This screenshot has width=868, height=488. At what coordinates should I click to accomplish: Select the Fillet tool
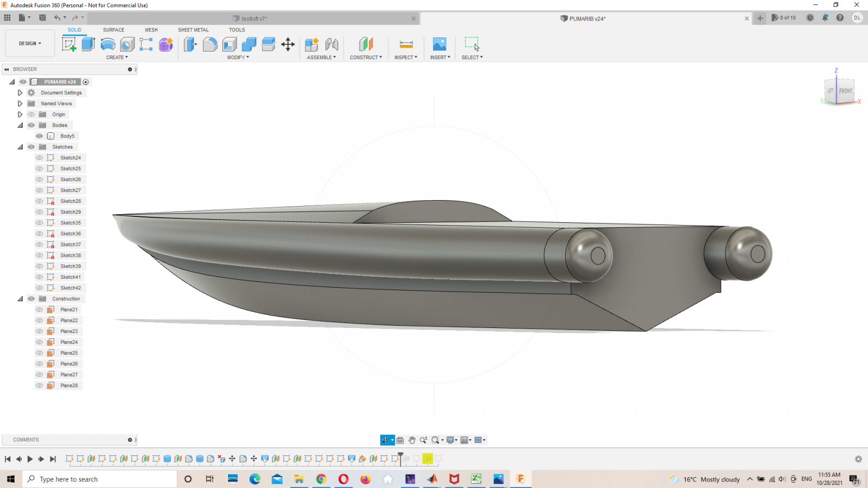point(210,44)
